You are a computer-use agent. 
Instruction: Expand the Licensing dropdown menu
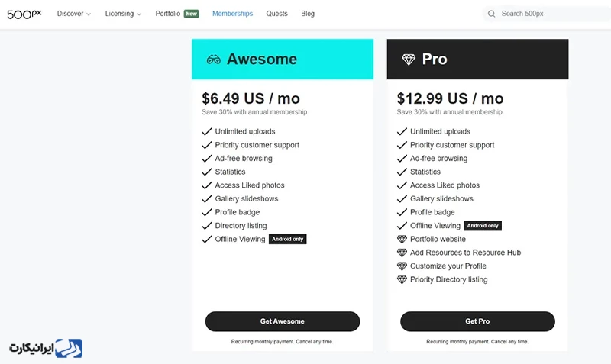[x=123, y=14]
